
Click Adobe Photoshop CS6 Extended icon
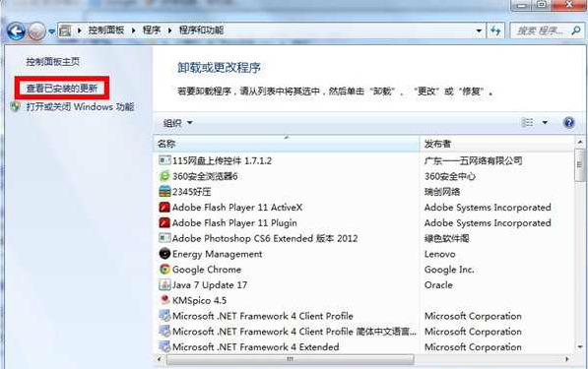164,238
